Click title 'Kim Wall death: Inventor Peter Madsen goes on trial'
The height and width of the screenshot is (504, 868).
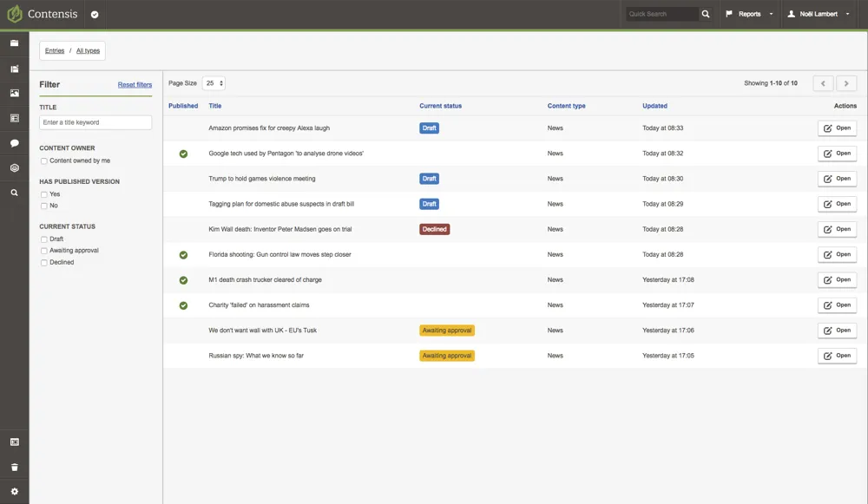[x=280, y=229]
